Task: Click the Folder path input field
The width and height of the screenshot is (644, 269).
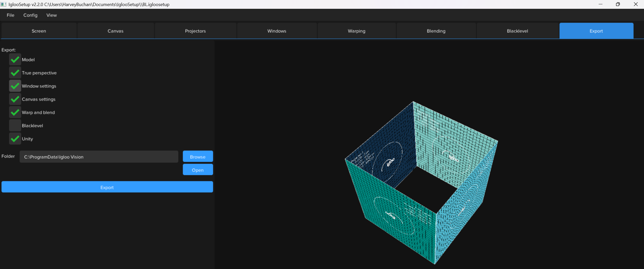Action: tap(99, 157)
